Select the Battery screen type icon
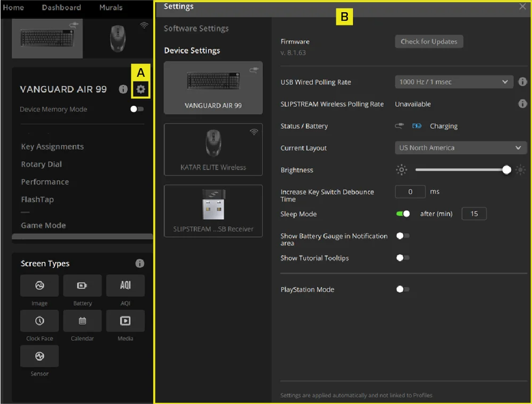 coord(82,286)
